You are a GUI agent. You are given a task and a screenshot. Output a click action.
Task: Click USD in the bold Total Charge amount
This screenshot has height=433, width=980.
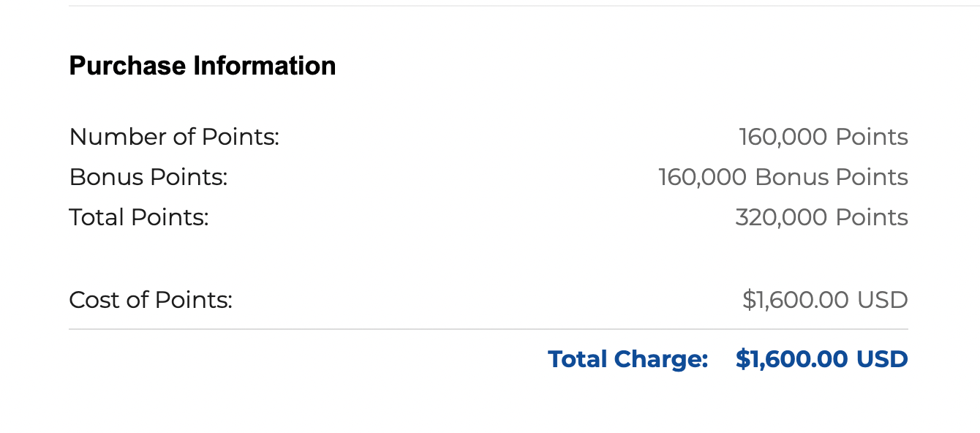pos(882,359)
